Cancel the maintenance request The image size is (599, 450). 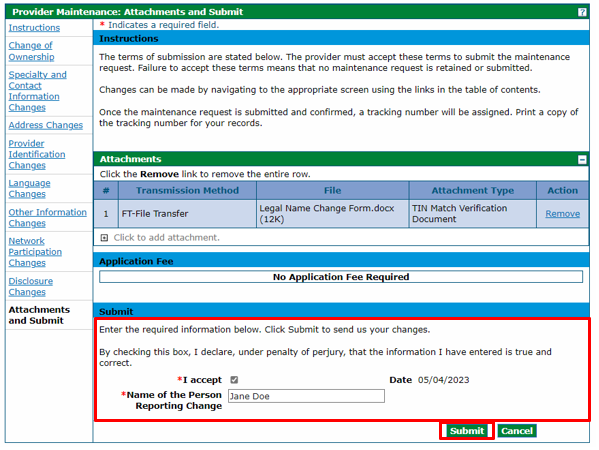[x=517, y=431]
